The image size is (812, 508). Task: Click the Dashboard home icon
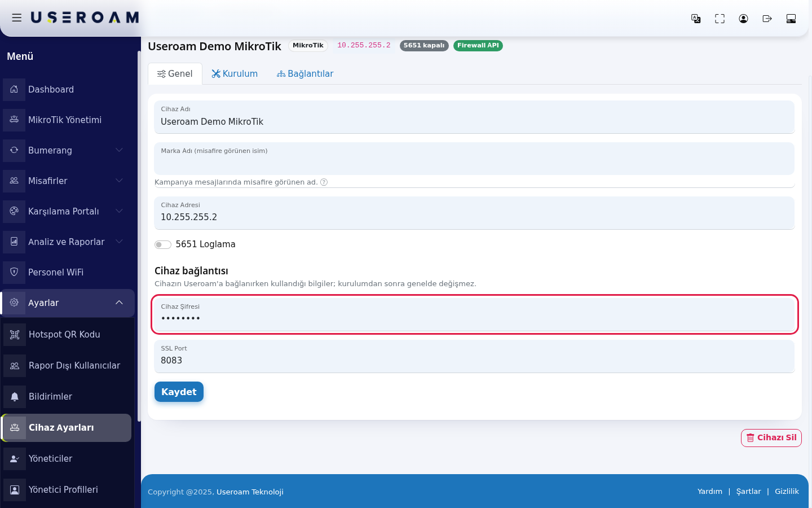(x=14, y=89)
